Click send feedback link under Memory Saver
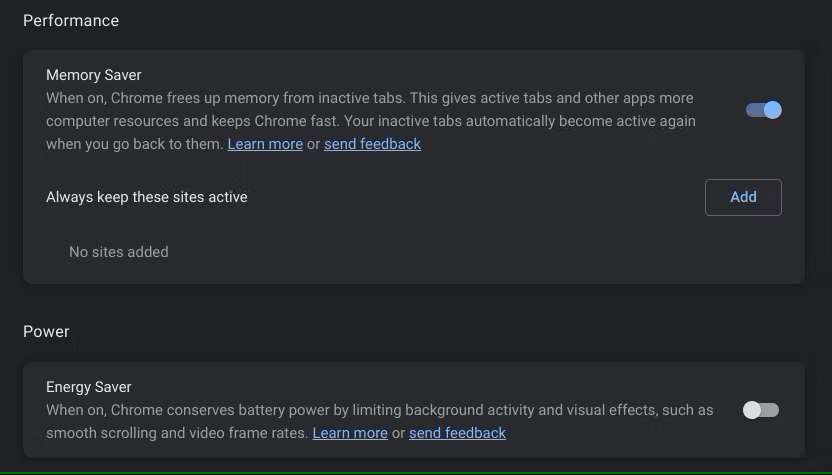The height and width of the screenshot is (475, 832). click(372, 144)
